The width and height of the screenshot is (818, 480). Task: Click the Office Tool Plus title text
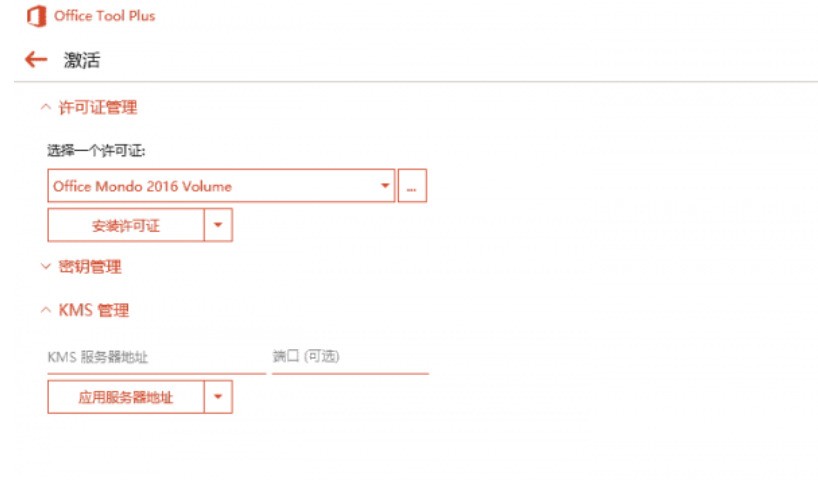coord(104,16)
